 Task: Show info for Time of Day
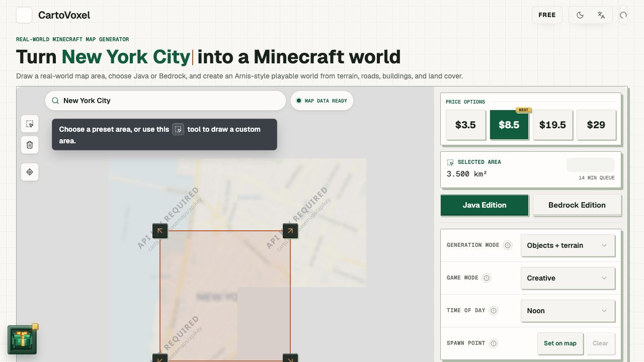coord(494,311)
